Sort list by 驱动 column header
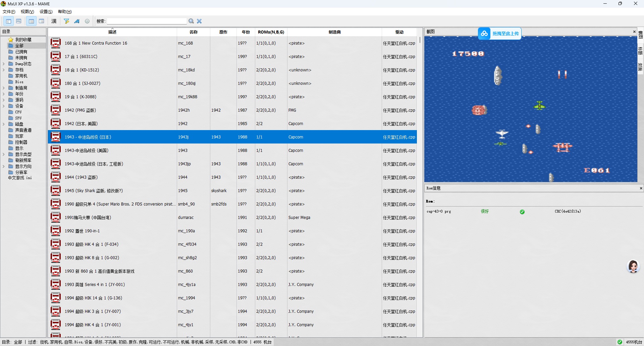Image resolution: width=644 pixels, height=346 pixels. click(x=399, y=32)
